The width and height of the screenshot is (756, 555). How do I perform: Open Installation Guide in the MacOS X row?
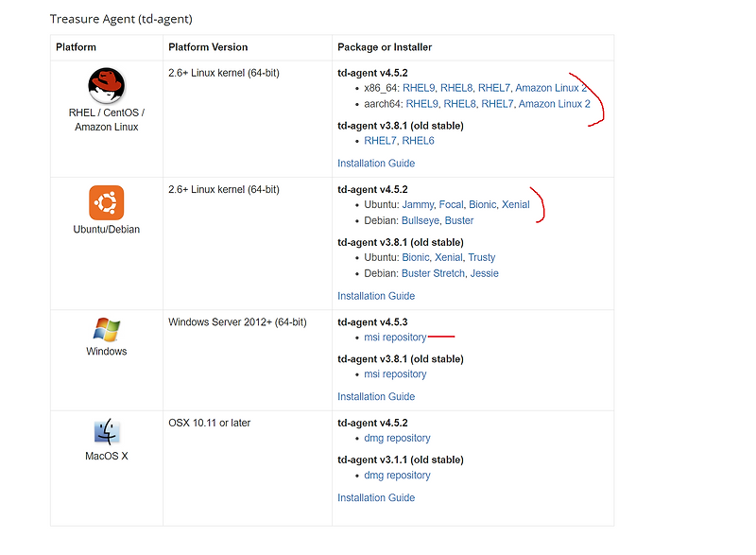point(376,497)
